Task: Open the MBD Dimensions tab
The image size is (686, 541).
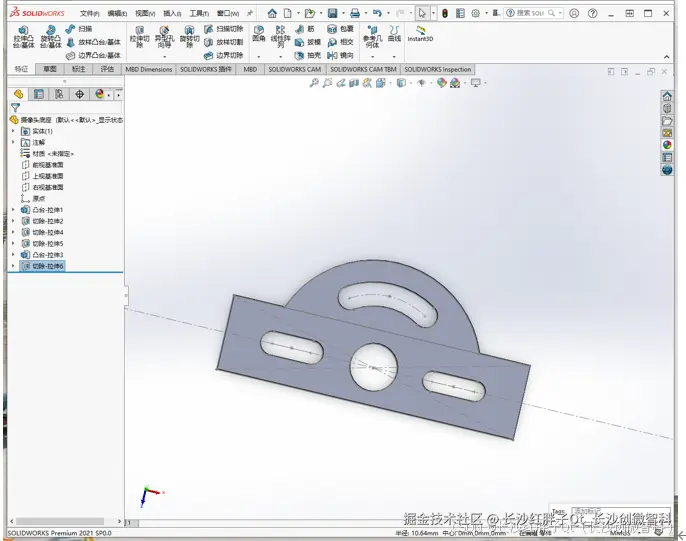Action: (x=149, y=69)
